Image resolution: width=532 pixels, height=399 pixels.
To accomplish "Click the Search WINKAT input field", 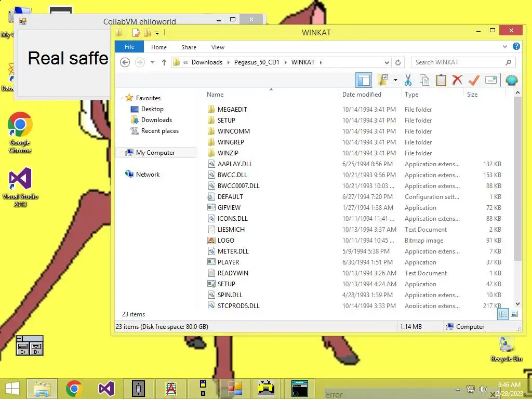I will (463, 62).
